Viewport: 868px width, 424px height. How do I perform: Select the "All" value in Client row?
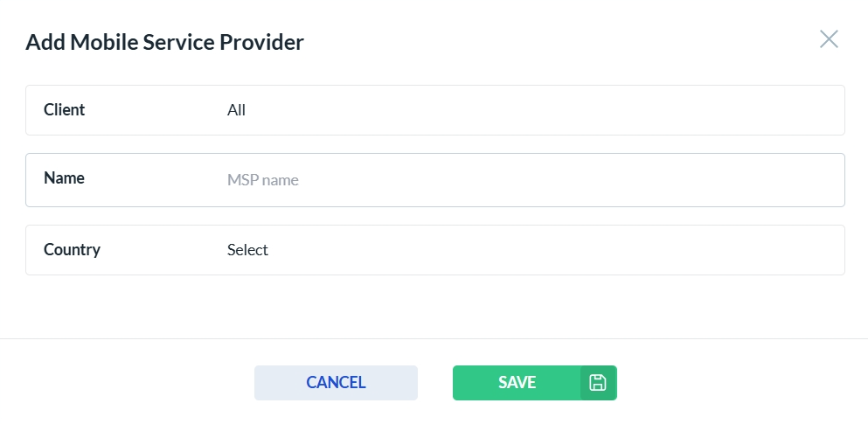pos(236,110)
